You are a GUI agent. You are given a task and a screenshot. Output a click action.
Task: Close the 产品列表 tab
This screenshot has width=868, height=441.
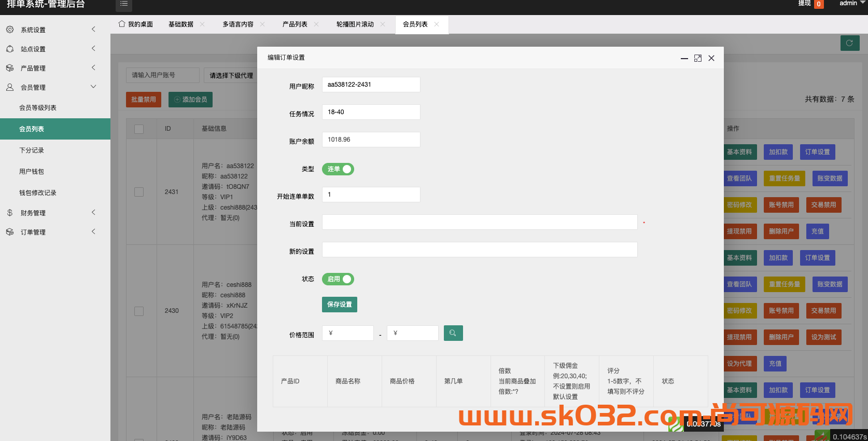[316, 24]
